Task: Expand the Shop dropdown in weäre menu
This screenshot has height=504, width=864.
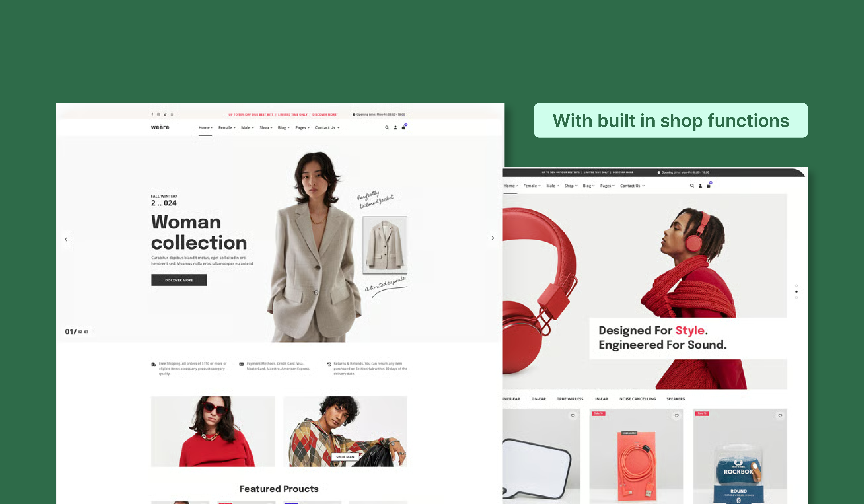Action: click(266, 128)
